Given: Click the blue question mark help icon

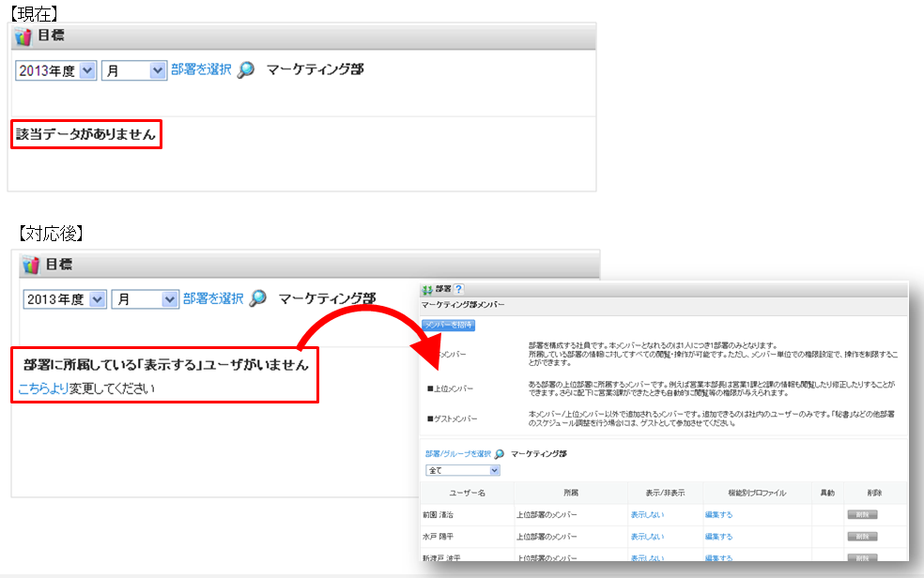Looking at the screenshot, I should click(458, 290).
